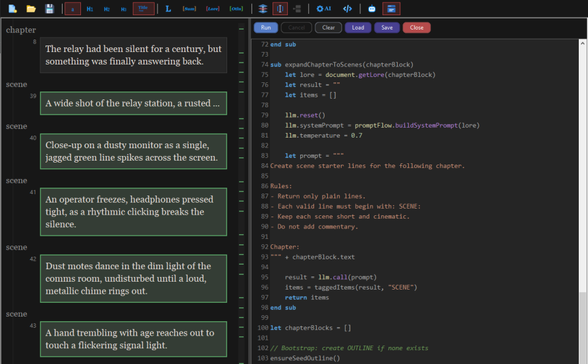
Task: Open a file with the folder icon
Action: coord(31,9)
